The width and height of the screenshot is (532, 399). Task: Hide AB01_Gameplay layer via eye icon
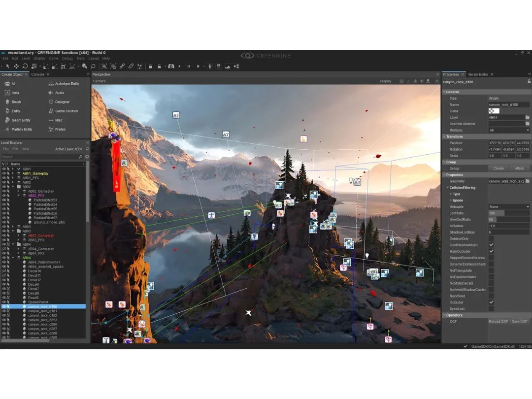pyautogui.click(x=4, y=173)
